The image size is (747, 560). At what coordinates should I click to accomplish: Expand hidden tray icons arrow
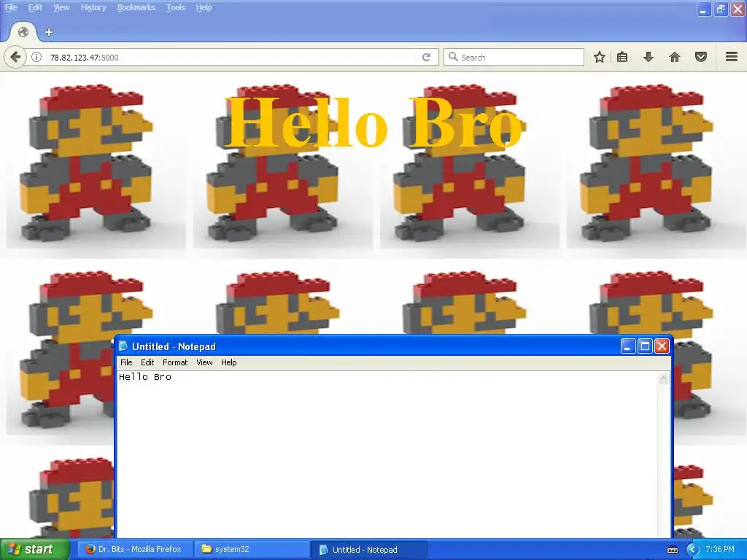[x=692, y=550]
